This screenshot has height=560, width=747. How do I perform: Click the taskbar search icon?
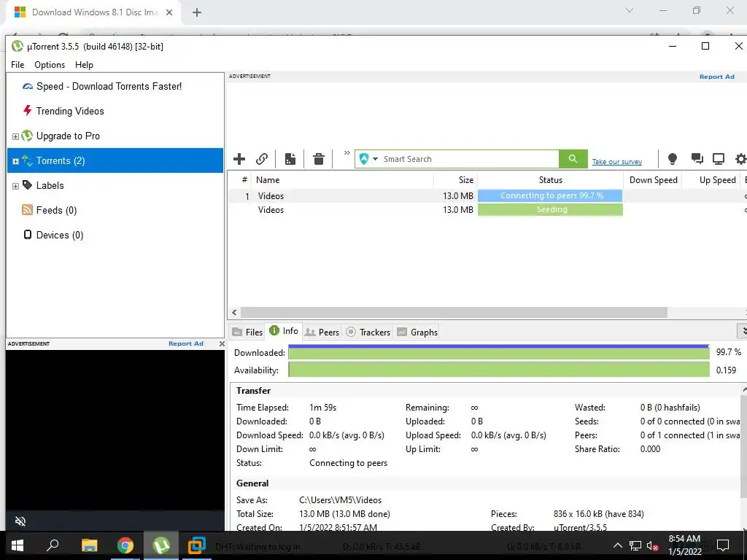coord(53,545)
